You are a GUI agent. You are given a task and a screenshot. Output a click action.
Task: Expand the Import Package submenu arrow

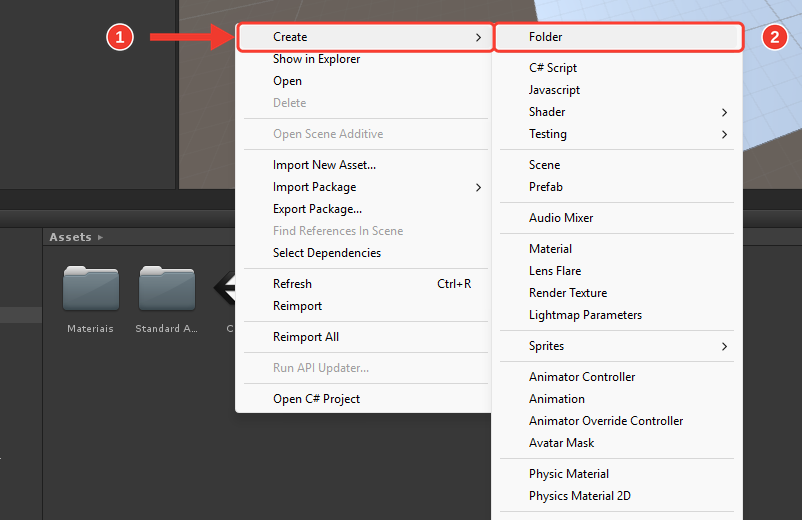(478, 187)
